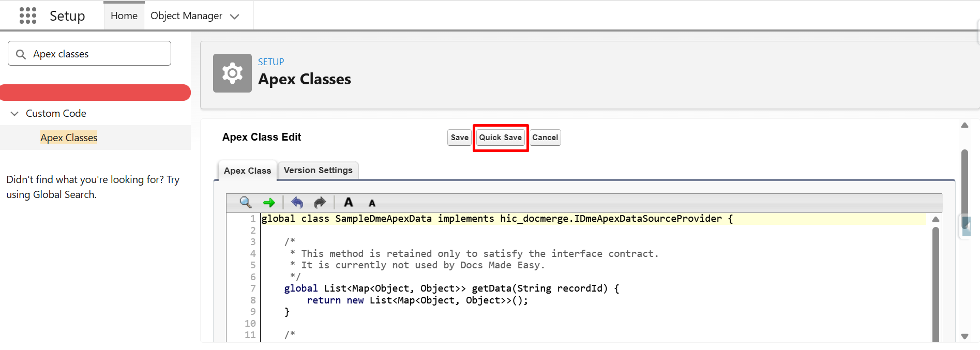Click line 1 with 'global class SampleDmeApexData'
The width and height of the screenshot is (980, 350).
coord(497,219)
